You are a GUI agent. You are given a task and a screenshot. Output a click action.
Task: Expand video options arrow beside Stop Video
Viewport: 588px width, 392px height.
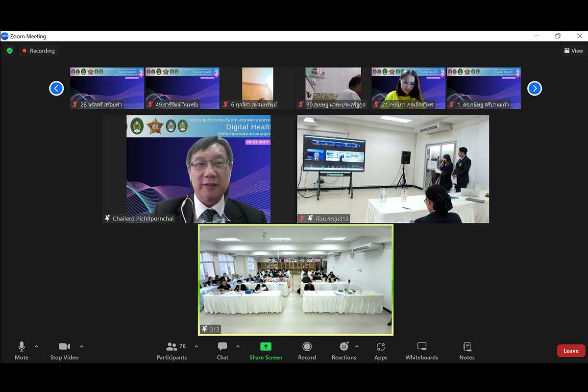(x=81, y=346)
